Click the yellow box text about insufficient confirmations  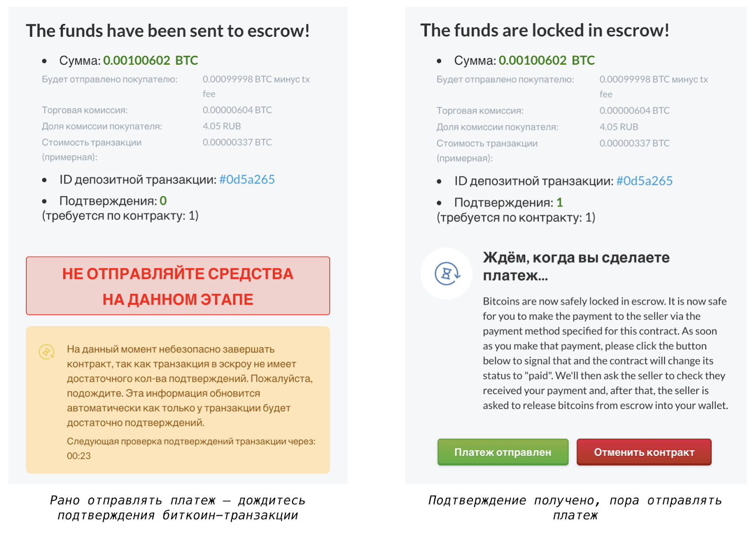189,386
